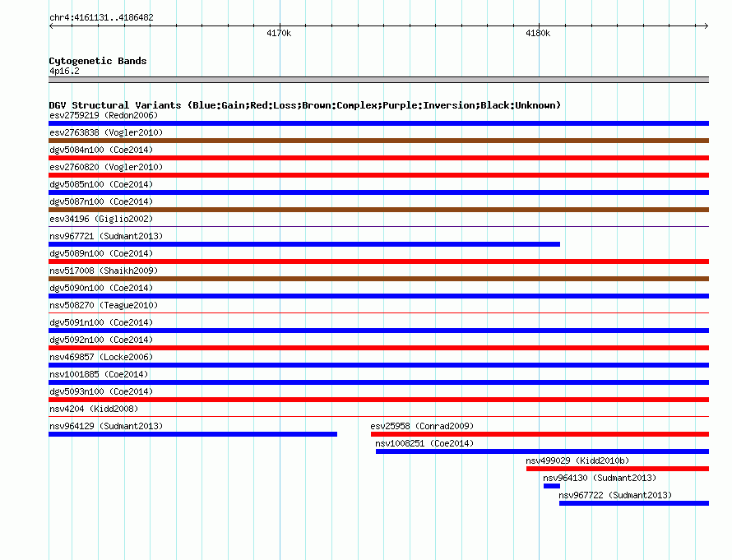The height and width of the screenshot is (560, 732).
Task: Open the nsv1001885 (Coe2014) label
Action: click(x=99, y=374)
